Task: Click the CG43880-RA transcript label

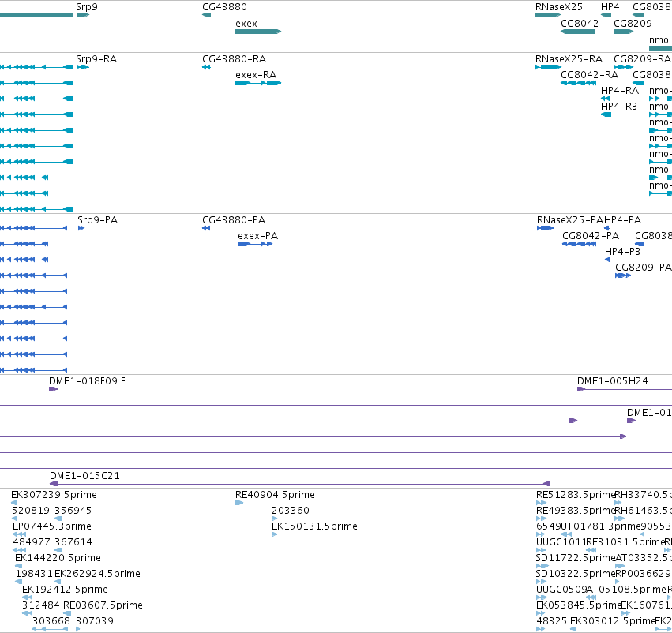Action: (235, 58)
